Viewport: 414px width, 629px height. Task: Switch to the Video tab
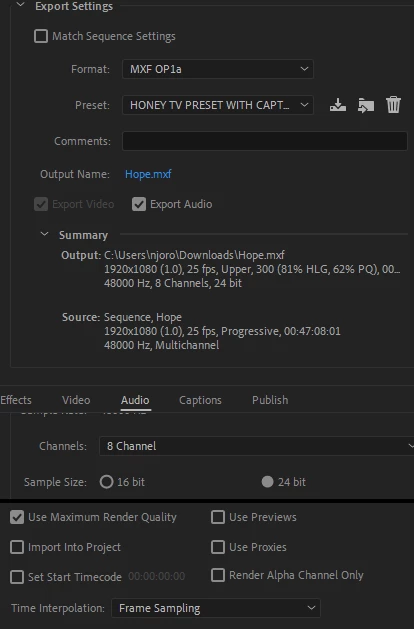click(x=76, y=400)
